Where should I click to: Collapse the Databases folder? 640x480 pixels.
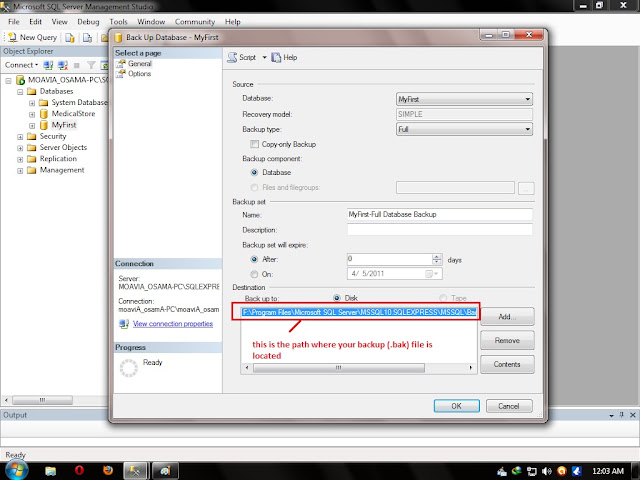coord(20,92)
